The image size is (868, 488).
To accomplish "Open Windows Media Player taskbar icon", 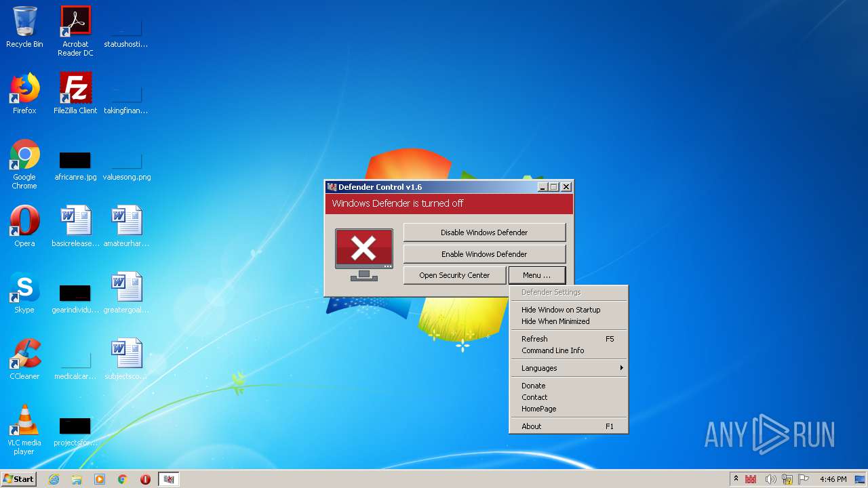I will [x=100, y=479].
